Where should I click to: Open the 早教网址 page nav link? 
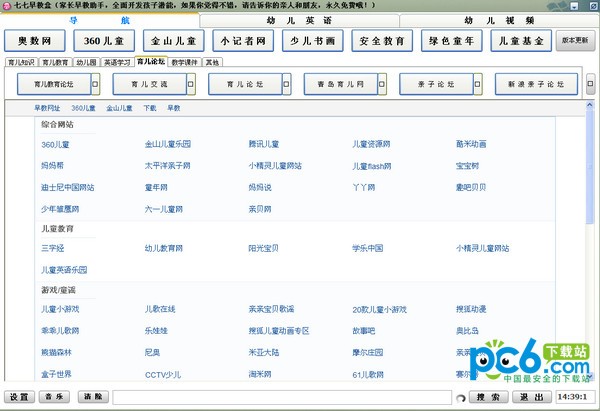tap(47, 108)
